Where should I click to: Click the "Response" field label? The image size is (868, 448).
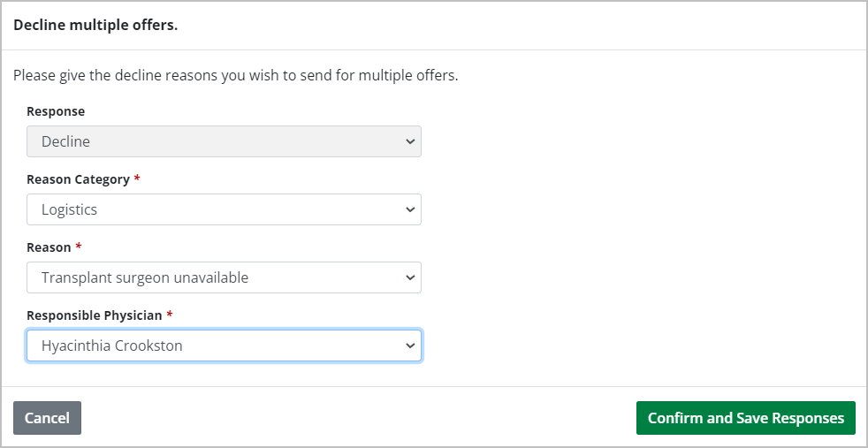click(56, 111)
